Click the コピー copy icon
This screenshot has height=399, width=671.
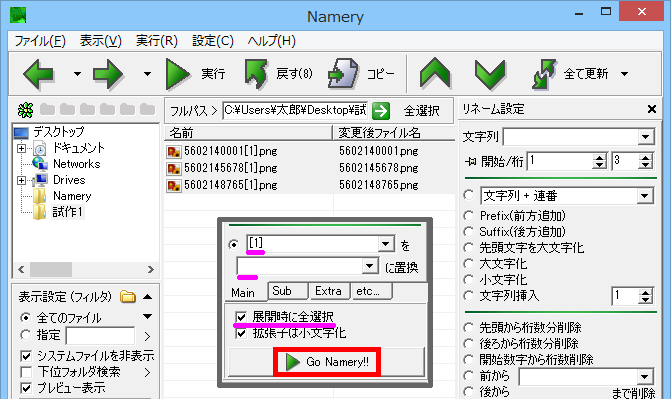pos(342,74)
